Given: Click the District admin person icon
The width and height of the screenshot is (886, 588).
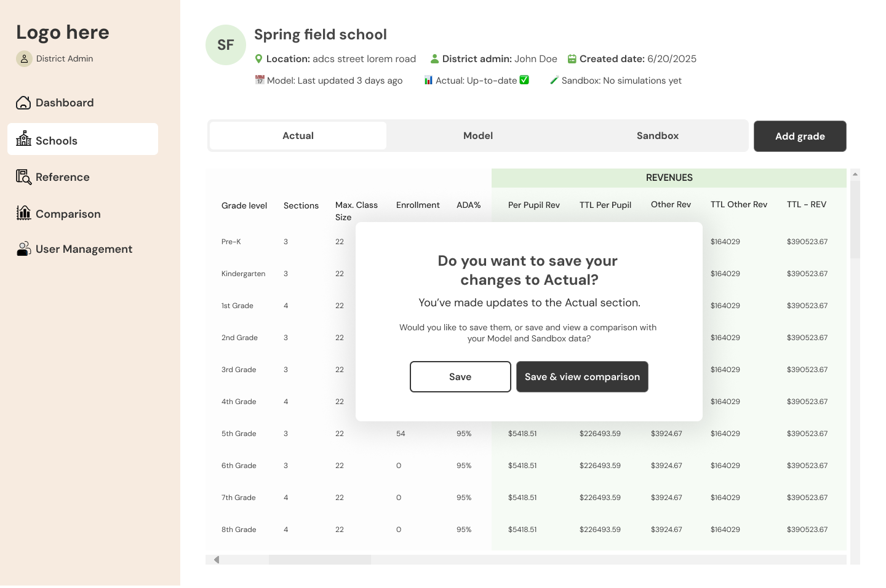Looking at the screenshot, I should (434, 59).
